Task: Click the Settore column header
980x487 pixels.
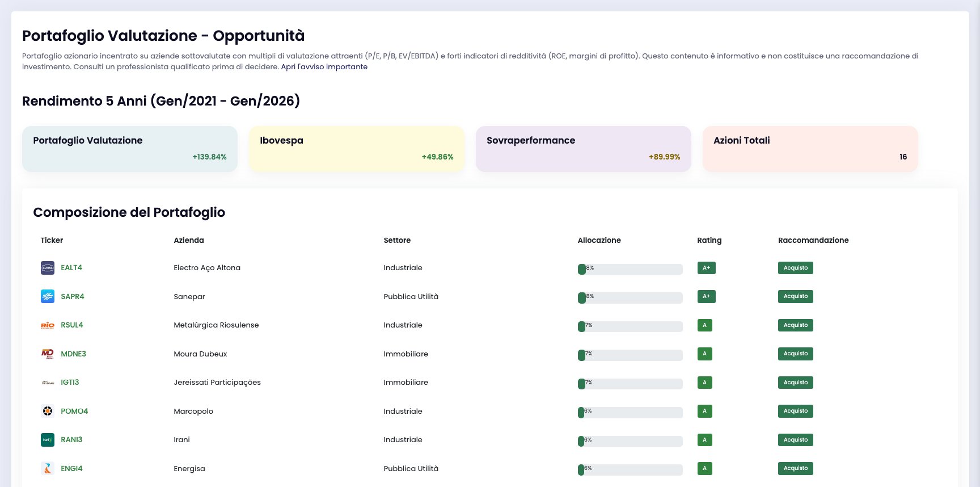Action: (397, 240)
